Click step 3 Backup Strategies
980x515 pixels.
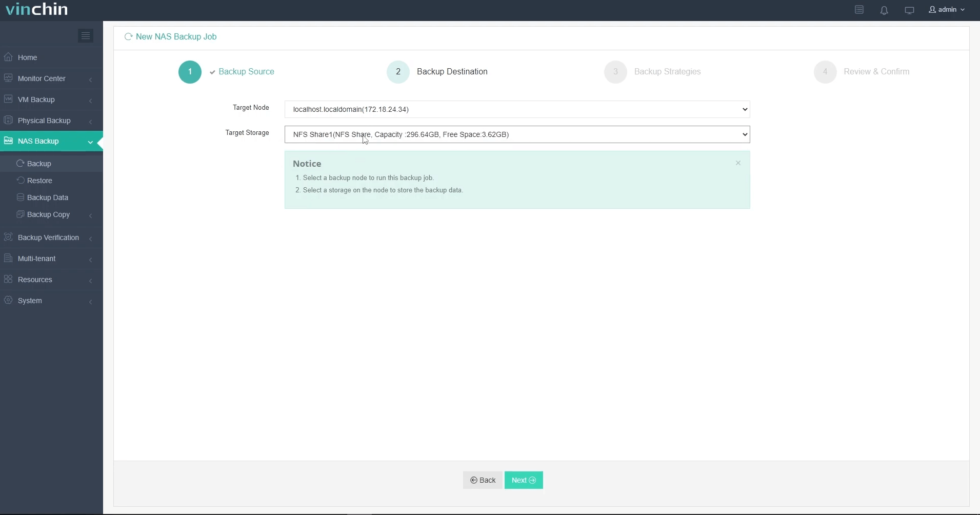(652, 72)
